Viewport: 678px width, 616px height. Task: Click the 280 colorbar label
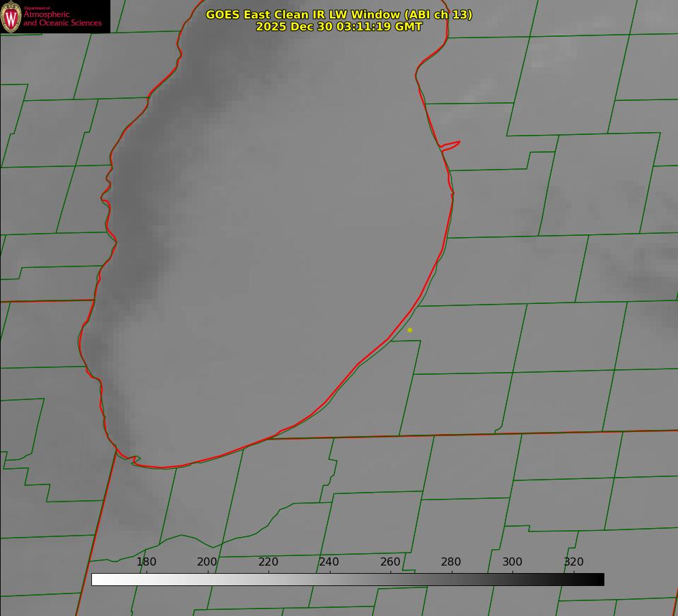click(x=451, y=561)
